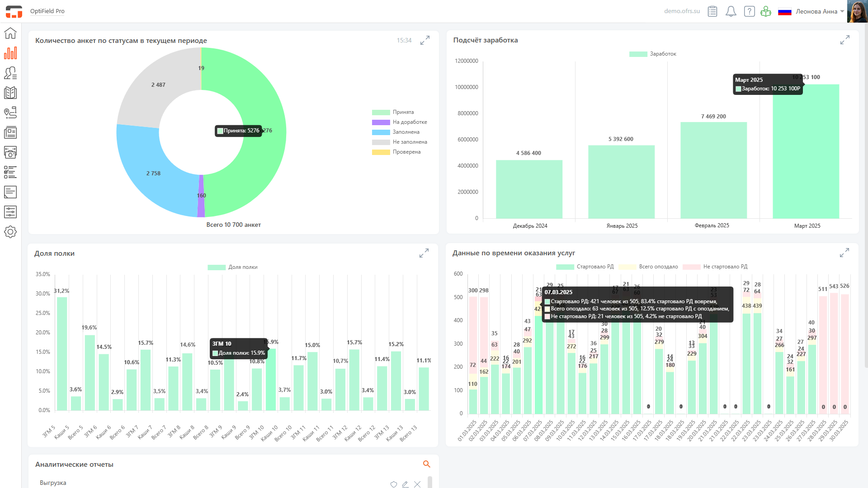The height and width of the screenshot is (488, 868).
Task: Open the 'Выгрузка' analytics report
Action: tap(53, 483)
